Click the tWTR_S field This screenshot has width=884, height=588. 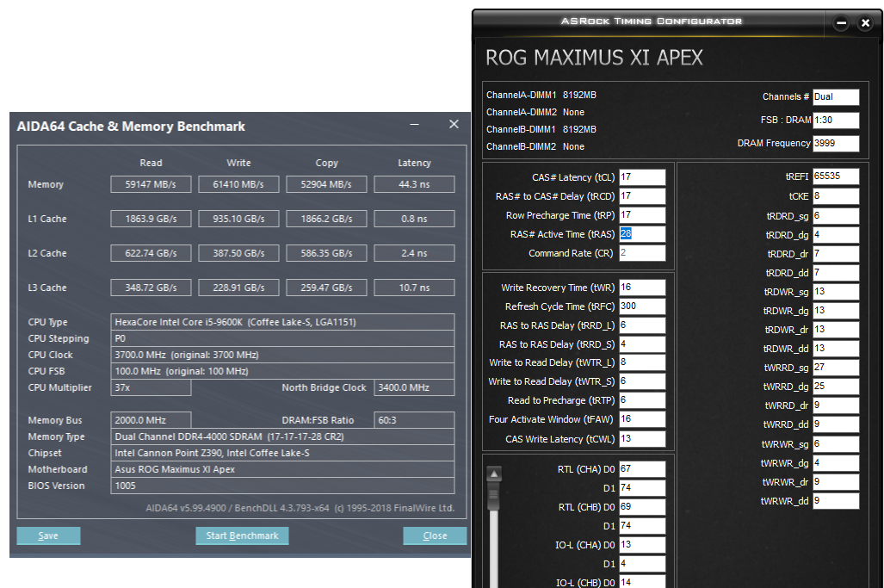click(642, 381)
